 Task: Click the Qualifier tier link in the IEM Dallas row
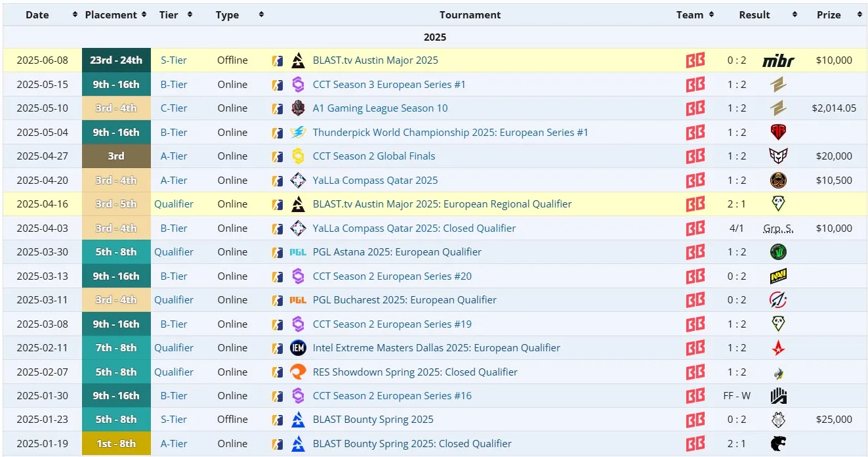(174, 348)
